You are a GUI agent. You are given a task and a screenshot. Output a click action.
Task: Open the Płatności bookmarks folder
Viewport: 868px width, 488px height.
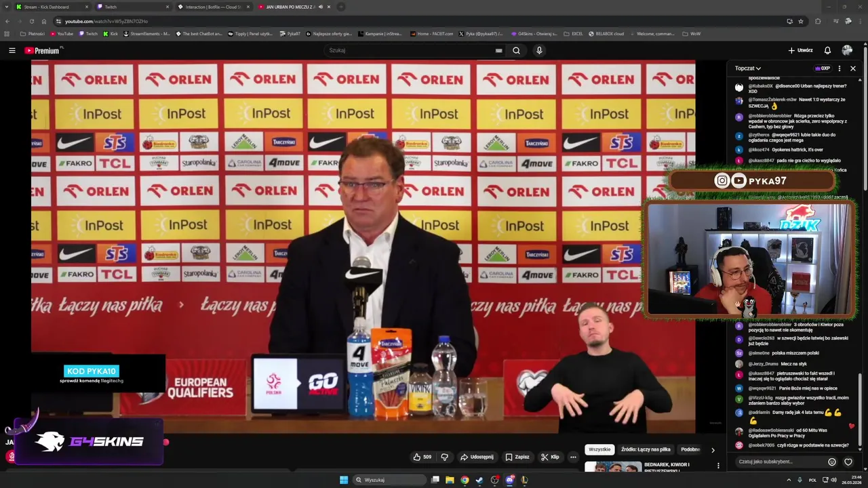coord(33,33)
